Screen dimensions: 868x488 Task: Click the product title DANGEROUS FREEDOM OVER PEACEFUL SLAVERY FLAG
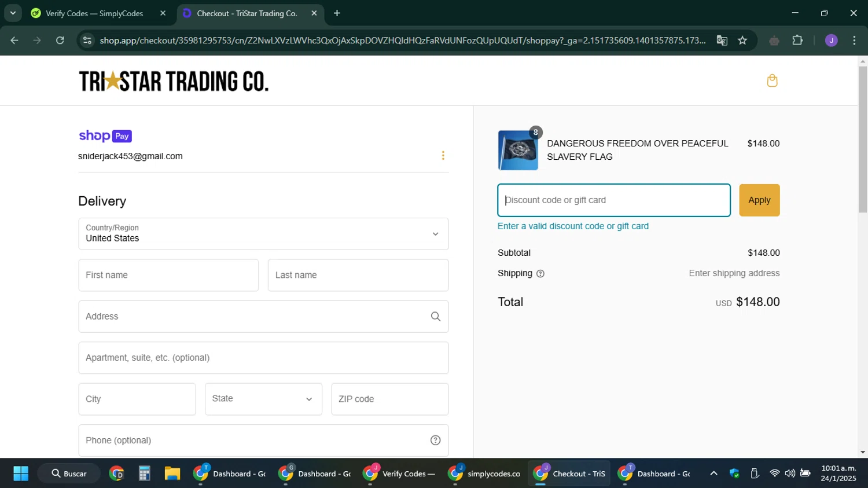click(x=637, y=150)
